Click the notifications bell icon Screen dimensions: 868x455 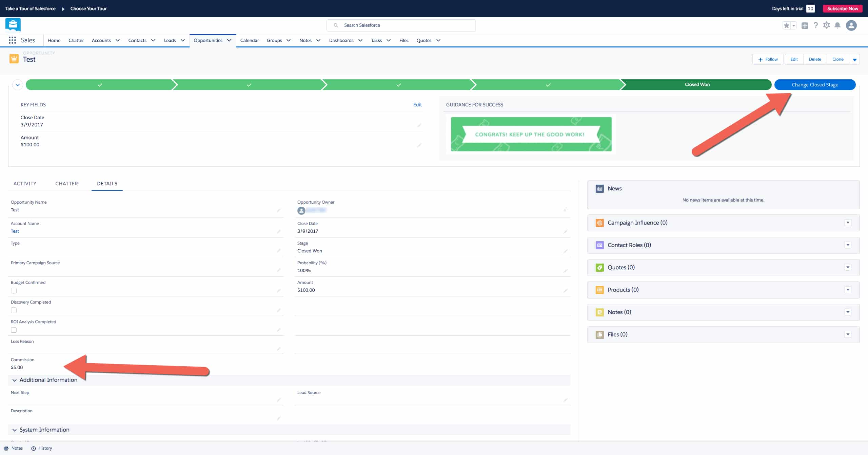pyautogui.click(x=837, y=25)
